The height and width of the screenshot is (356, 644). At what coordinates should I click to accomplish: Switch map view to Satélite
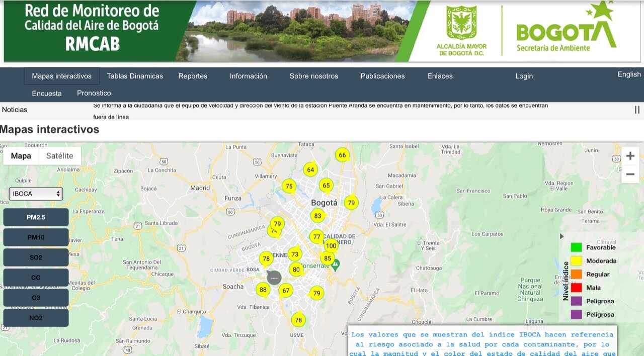click(x=59, y=156)
